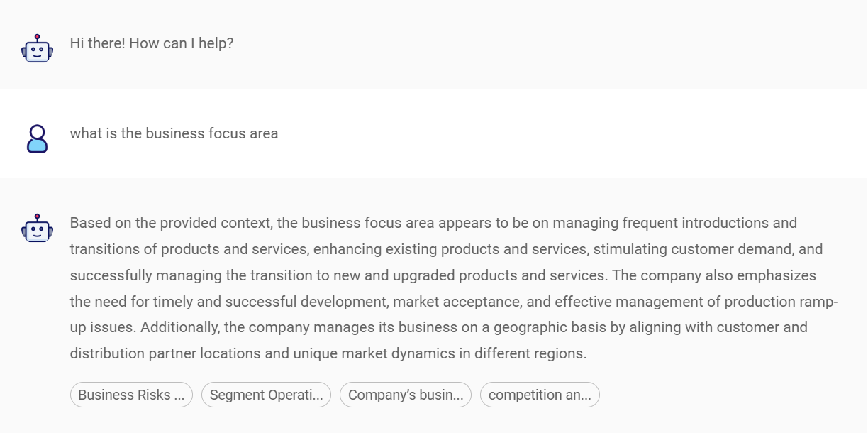868x433 pixels.
Task: Click the line starting "the need for timely"
Action: point(454,302)
